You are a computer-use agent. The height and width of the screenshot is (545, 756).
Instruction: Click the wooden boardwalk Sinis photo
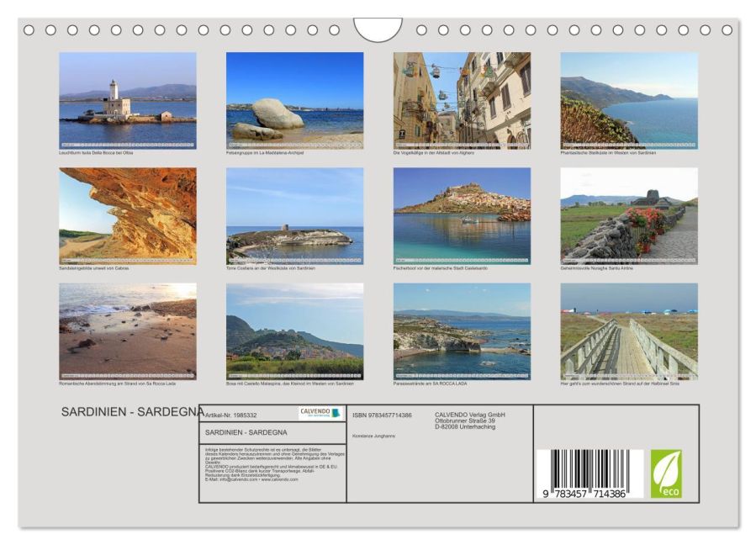629,332
